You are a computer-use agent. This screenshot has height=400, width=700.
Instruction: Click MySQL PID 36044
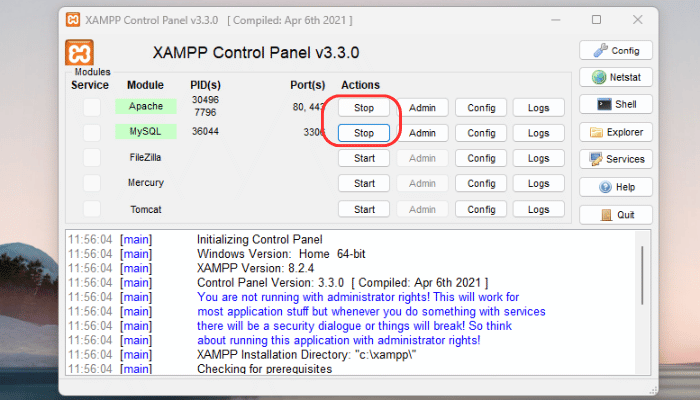point(205,131)
